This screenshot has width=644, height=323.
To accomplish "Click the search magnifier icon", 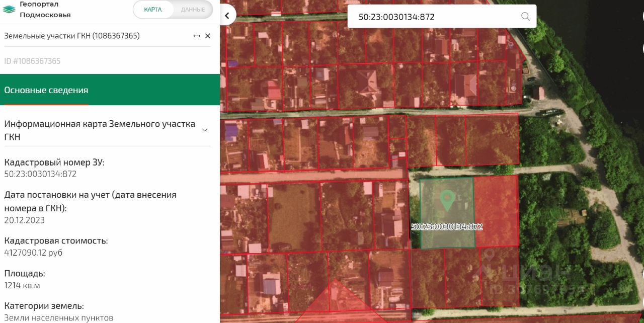I will tap(525, 17).
